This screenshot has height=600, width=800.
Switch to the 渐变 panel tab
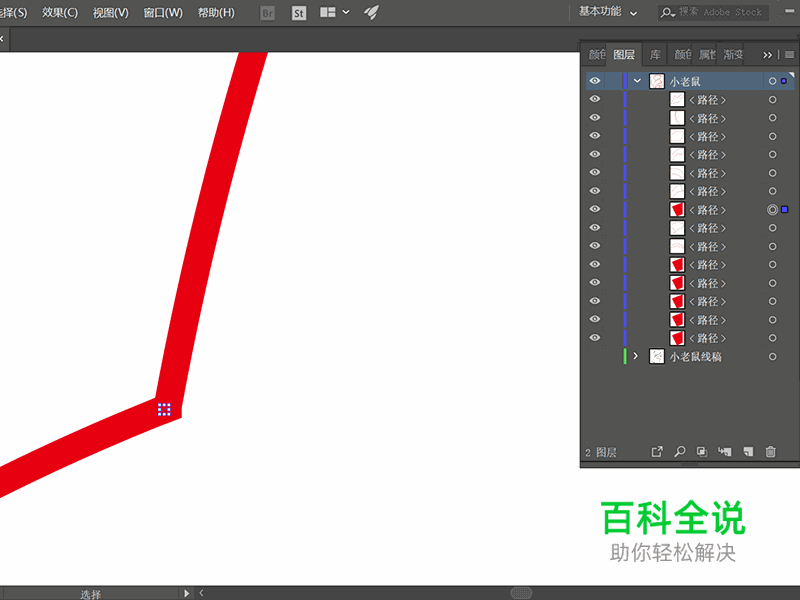pyautogui.click(x=733, y=55)
